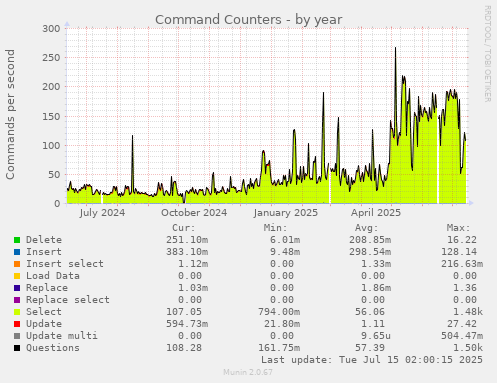The width and height of the screenshot is (497, 383).
Task: Click the Select current value 107.05
Action: [x=184, y=312]
